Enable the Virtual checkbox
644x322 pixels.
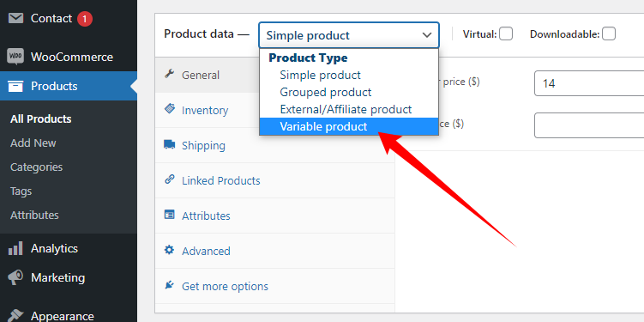(506, 33)
